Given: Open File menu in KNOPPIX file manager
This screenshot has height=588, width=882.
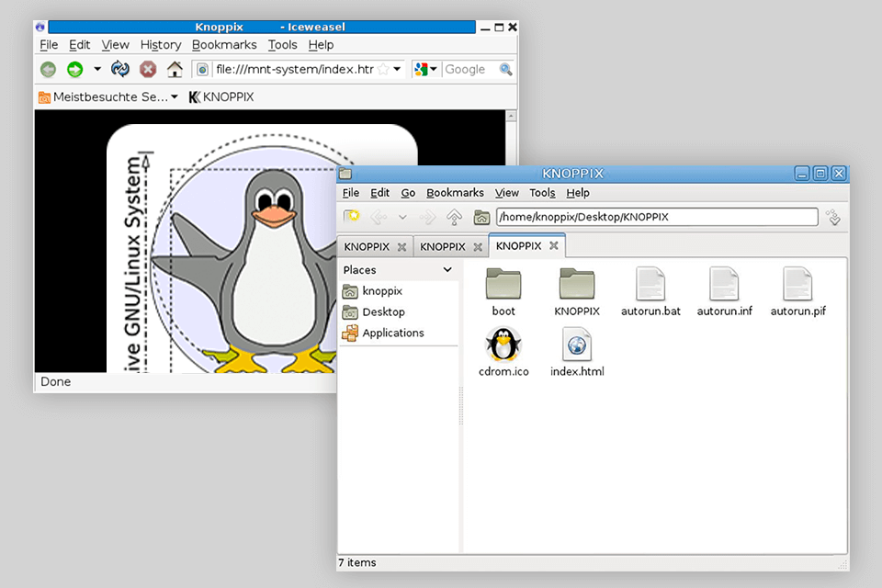Looking at the screenshot, I should point(351,192).
